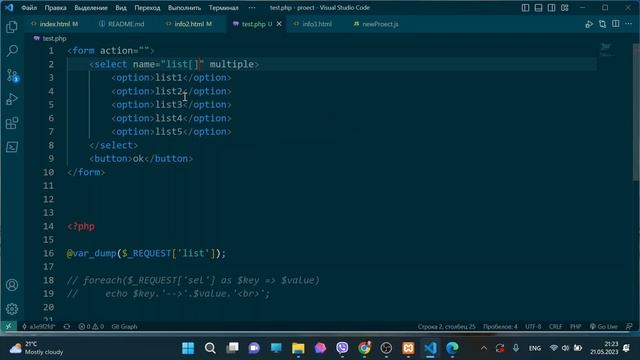Open the Файл menu

[x=29, y=8]
